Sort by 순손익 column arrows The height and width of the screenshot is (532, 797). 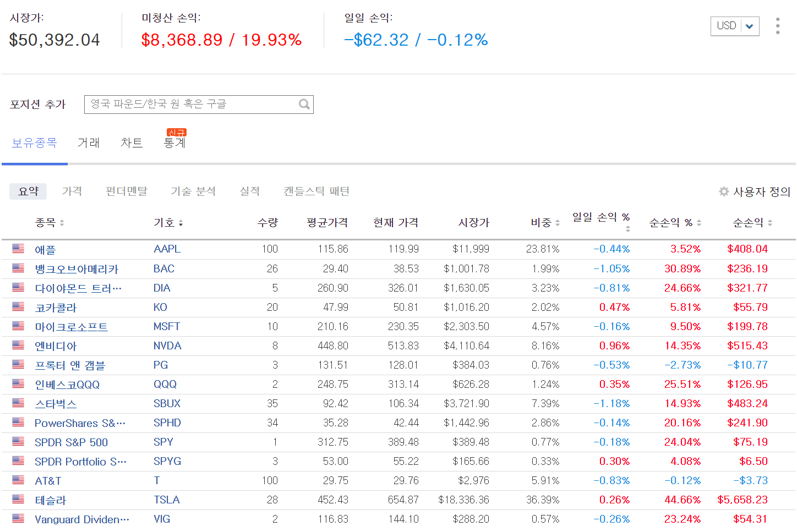coord(770,223)
